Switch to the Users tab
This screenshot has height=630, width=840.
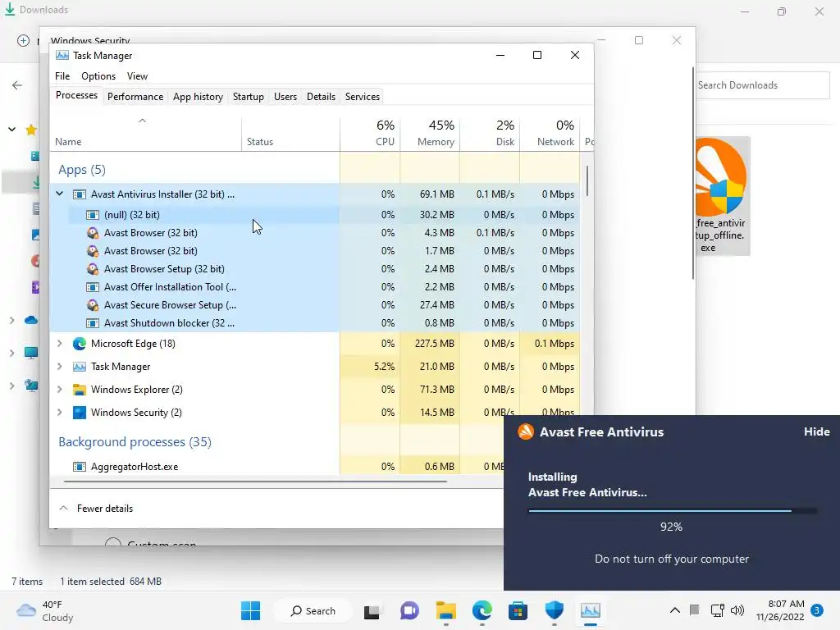click(285, 97)
